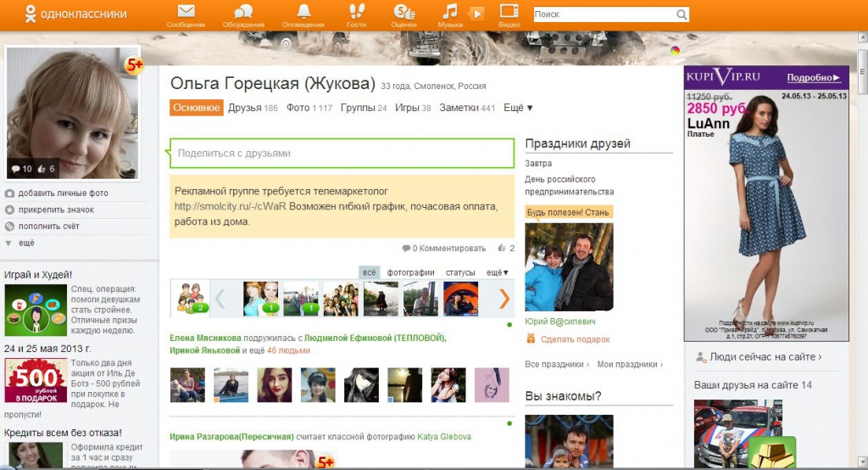868x470 pixels.
Task: Open Юрий В@силевич name link
Action: point(560,322)
